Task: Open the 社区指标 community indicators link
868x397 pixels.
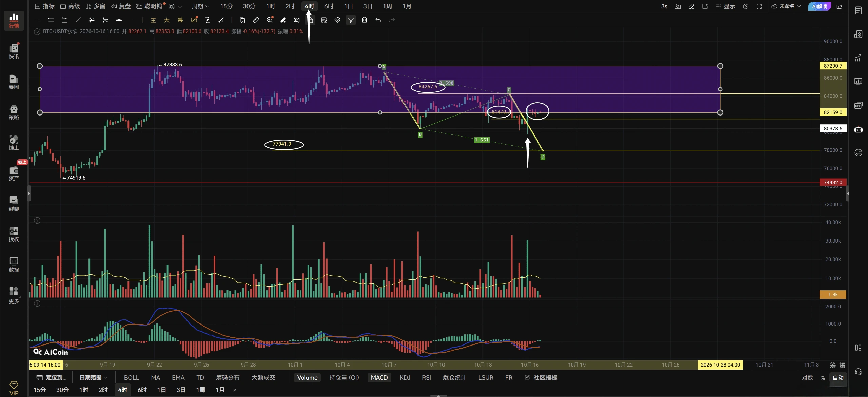Action: coord(541,377)
